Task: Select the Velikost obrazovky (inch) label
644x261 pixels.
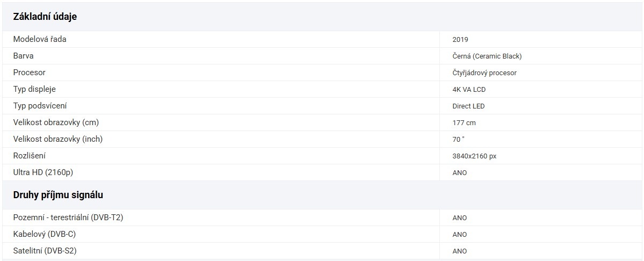Action: (x=58, y=139)
